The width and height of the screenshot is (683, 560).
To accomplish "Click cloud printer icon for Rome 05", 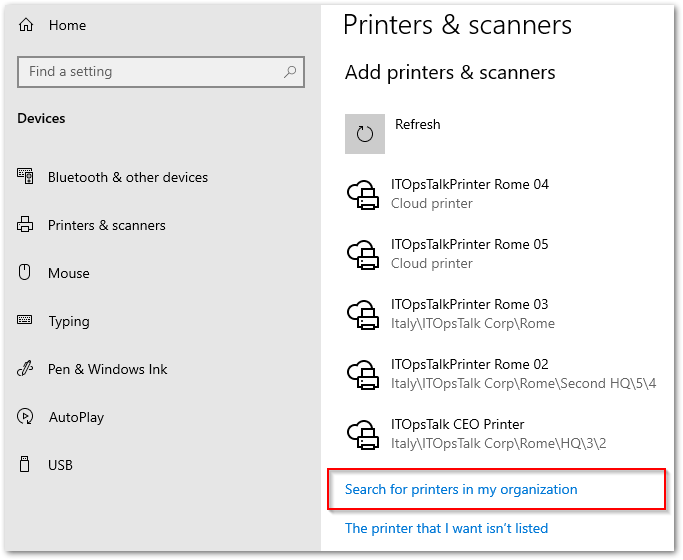I will click(363, 255).
